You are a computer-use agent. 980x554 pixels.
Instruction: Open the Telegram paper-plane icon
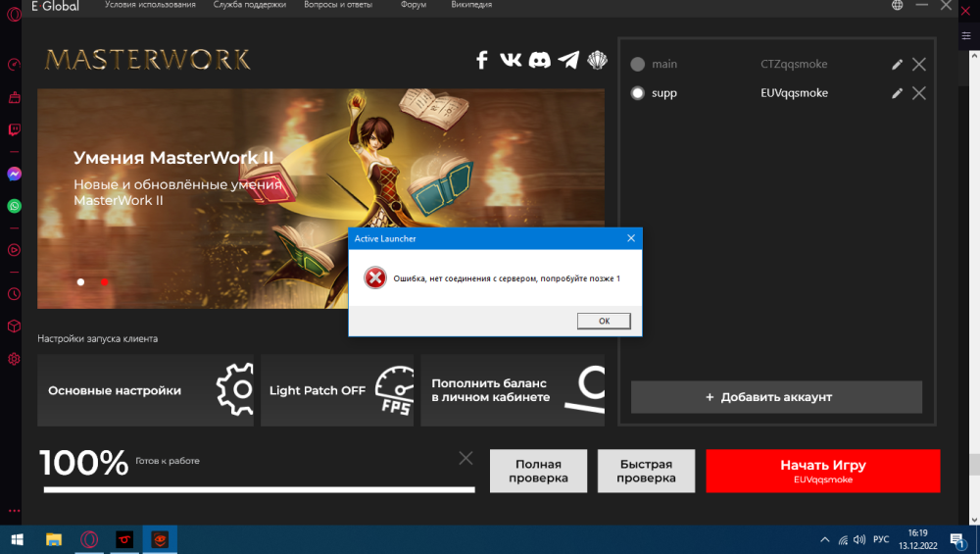(x=568, y=61)
